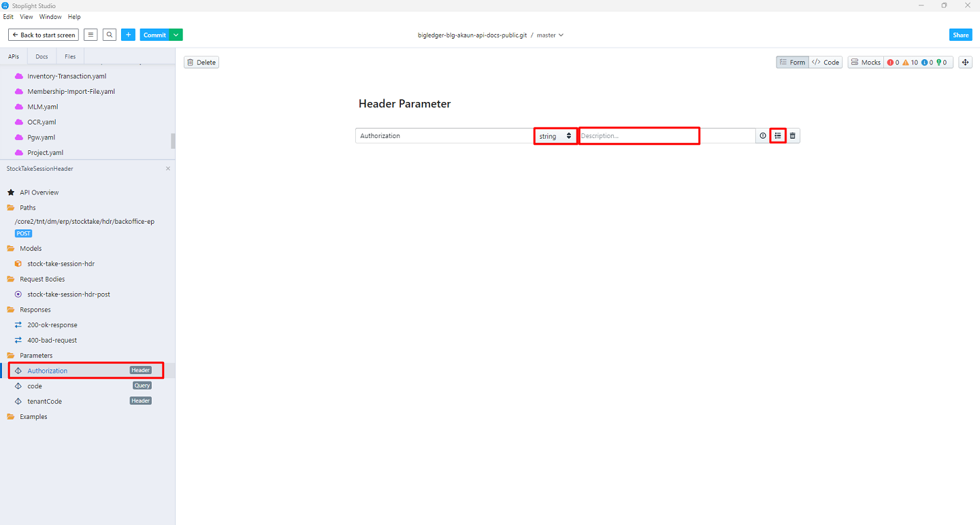Expand the Examples folder

[33, 417]
